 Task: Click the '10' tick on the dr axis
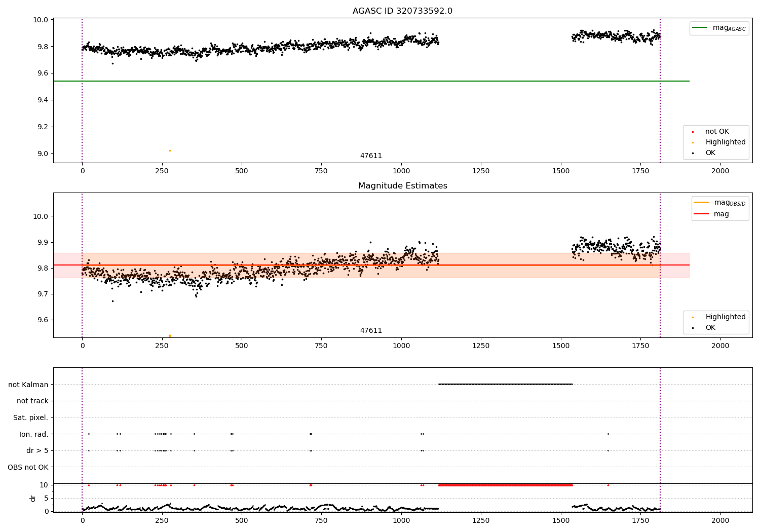(44, 485)
